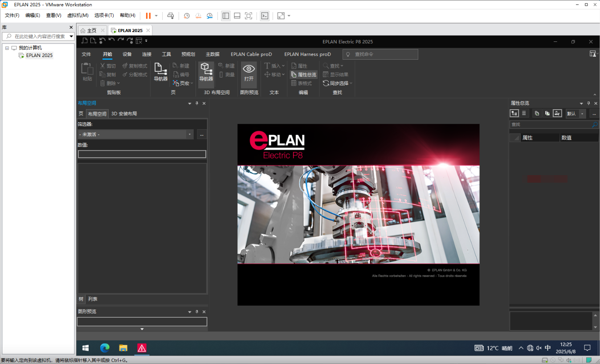Screen dimensions: 600x364
Task: Click the 3D 布局空间 导航器 icon
Action: coord(206,72)
